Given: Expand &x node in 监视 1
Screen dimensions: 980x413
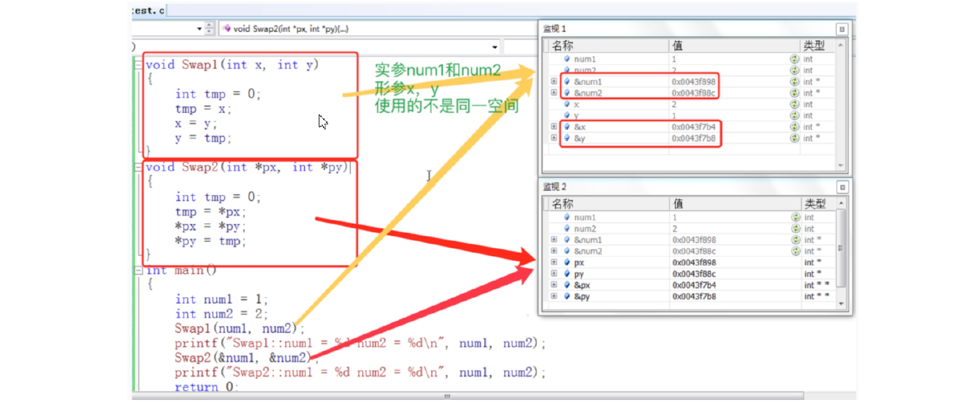Looking at the screenshot, I should (554, 127).
